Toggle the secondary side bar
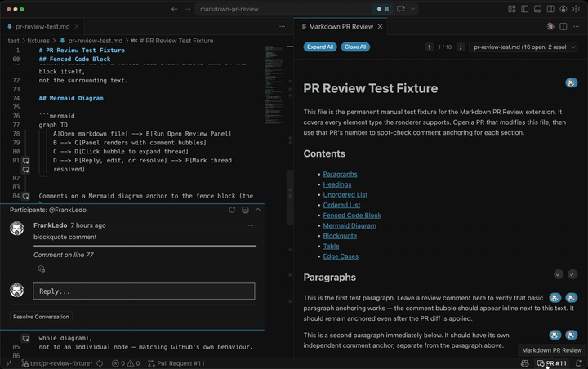 point(550,9)
